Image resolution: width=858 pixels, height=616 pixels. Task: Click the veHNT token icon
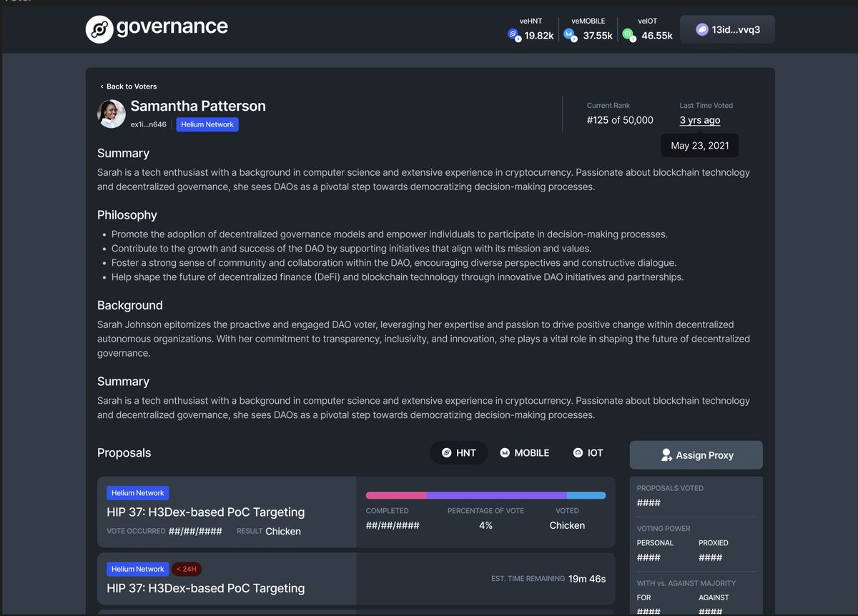click(x=513, y=34)
